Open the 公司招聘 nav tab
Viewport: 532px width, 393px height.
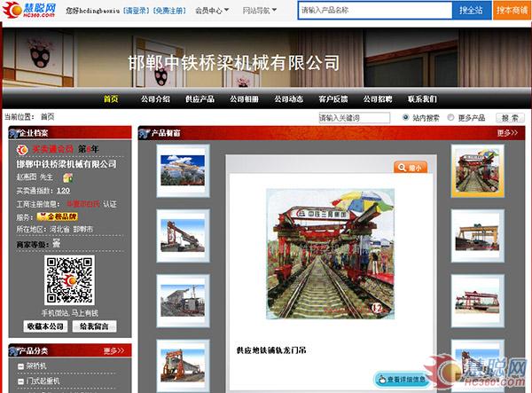(x=378, y=98)
